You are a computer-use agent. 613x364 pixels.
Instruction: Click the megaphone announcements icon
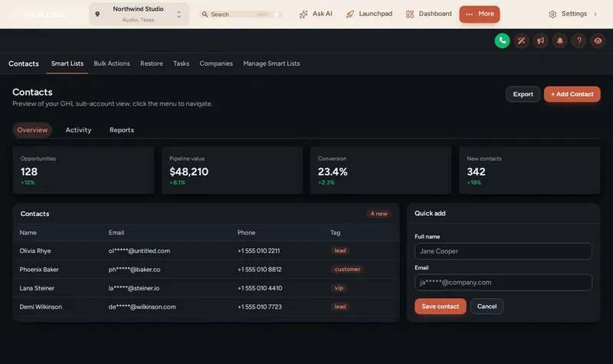coord(540,41)
